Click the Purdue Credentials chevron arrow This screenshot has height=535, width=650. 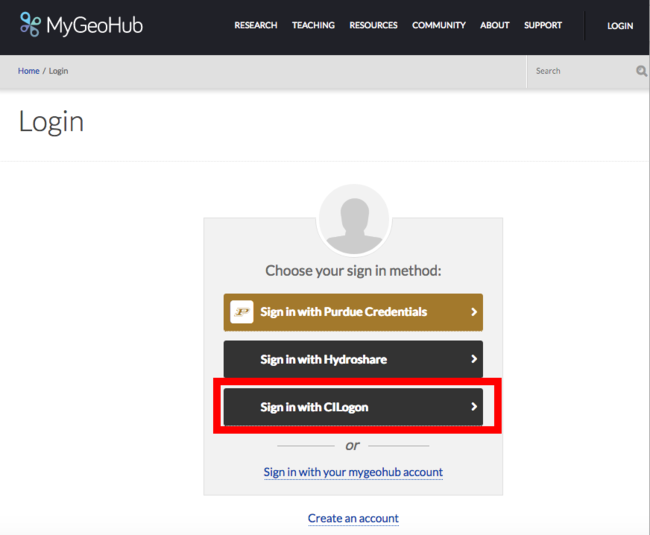point(474,312)
